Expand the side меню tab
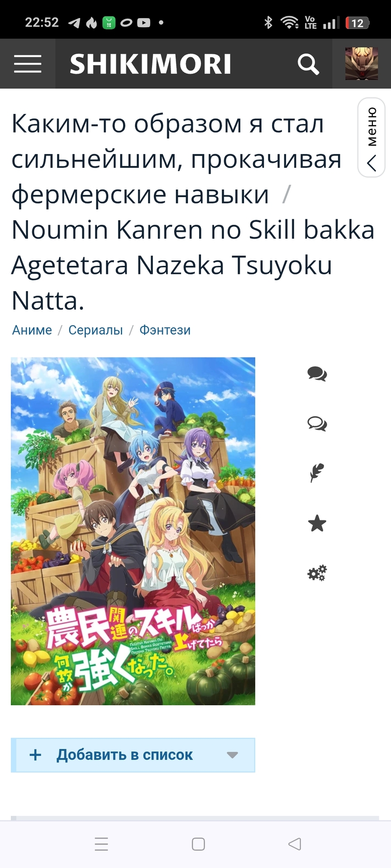The height and width of the screenshot is (868, 391). coord(372,137)
